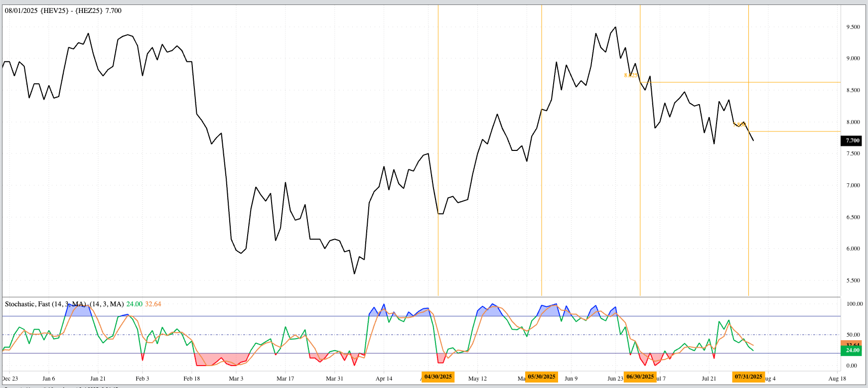Click the 04/30/2025 date marker
The height and width of the screenshot is (388, 868).
coord(438,377)
